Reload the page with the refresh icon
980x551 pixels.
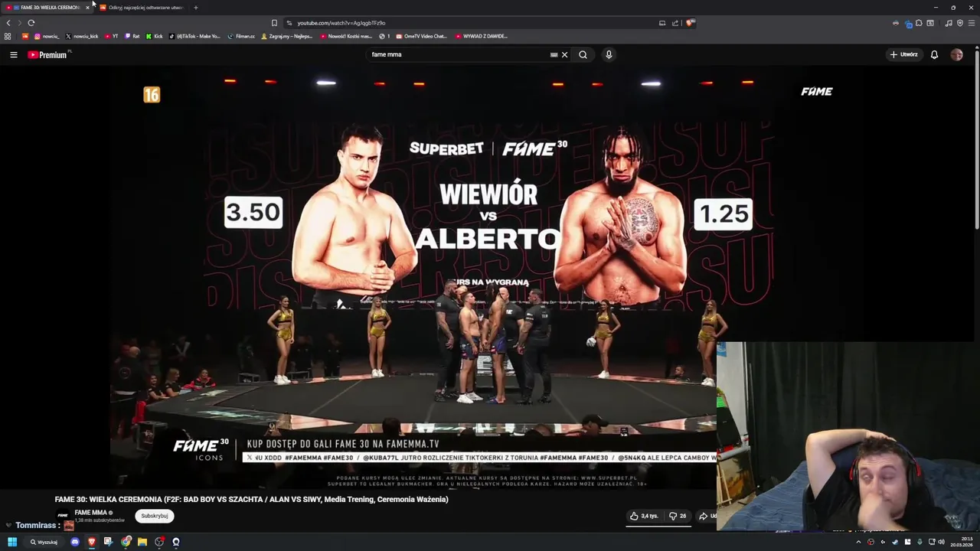pos(31,23)
